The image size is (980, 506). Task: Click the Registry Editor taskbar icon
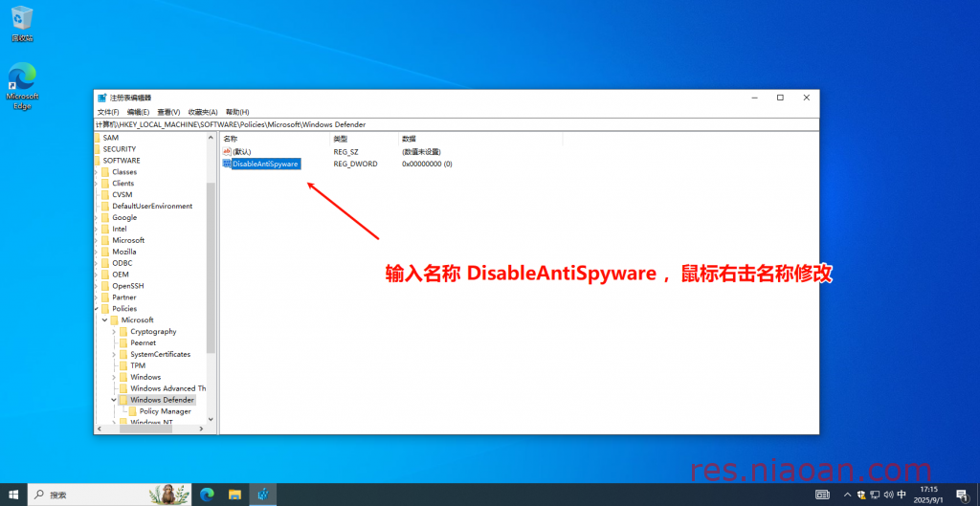263,495
